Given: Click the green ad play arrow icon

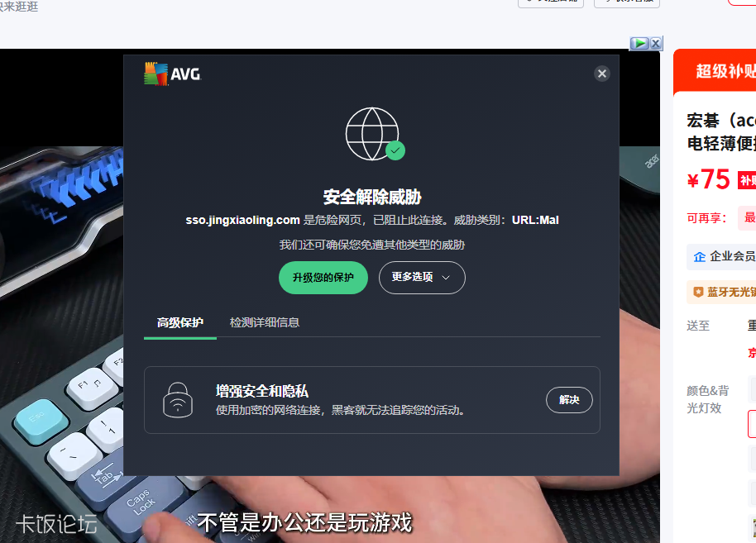Looking at the screenshot, I should coord(640,43).
